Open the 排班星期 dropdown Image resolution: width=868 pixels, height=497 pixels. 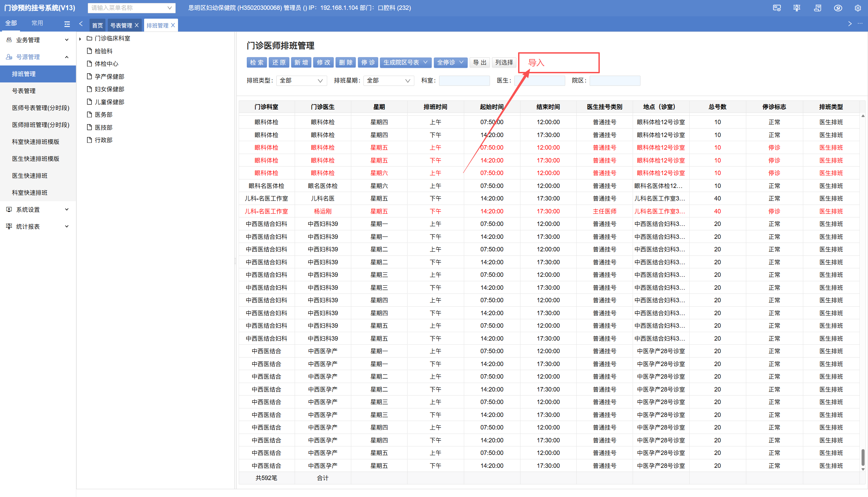coord(389,80)
